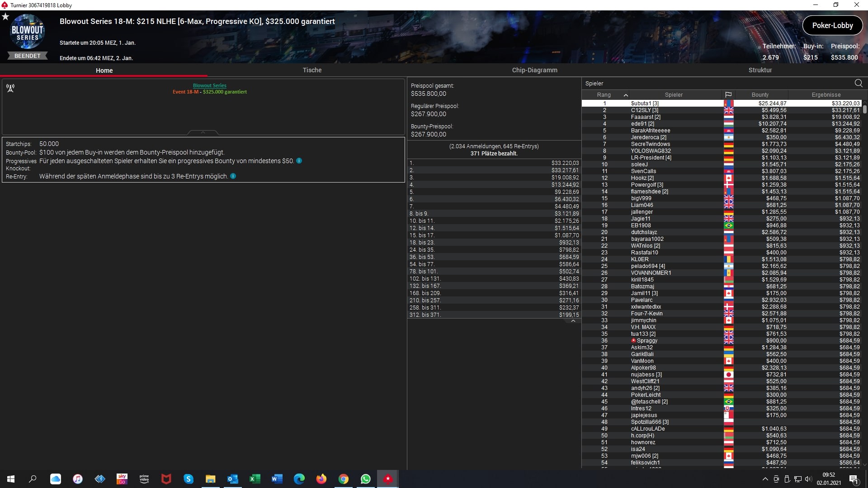Open WhatsApp from the taskbar

pyautogui.click(x=365, y=479)
